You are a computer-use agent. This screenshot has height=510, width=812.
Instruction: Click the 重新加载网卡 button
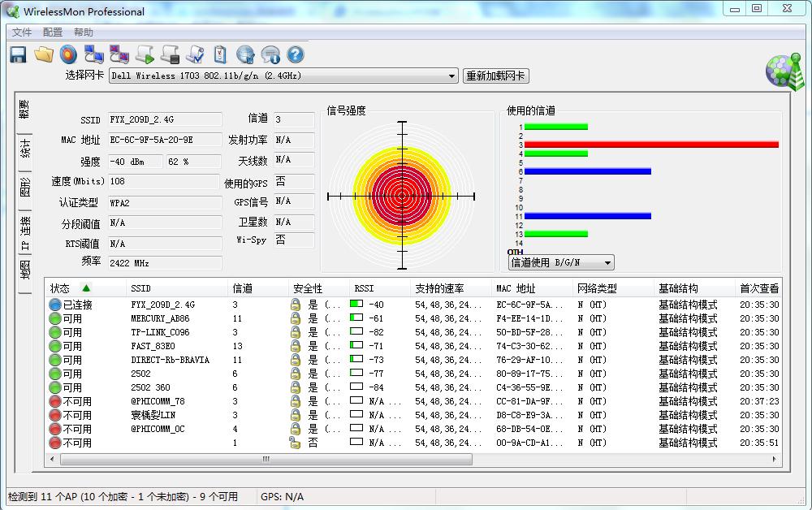click(x=495, y=76)
